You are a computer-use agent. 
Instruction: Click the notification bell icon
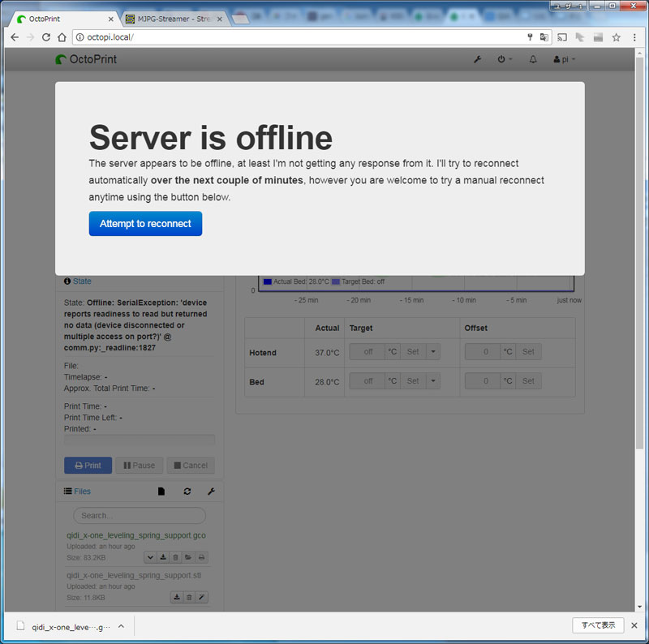[x=533, y=59]
